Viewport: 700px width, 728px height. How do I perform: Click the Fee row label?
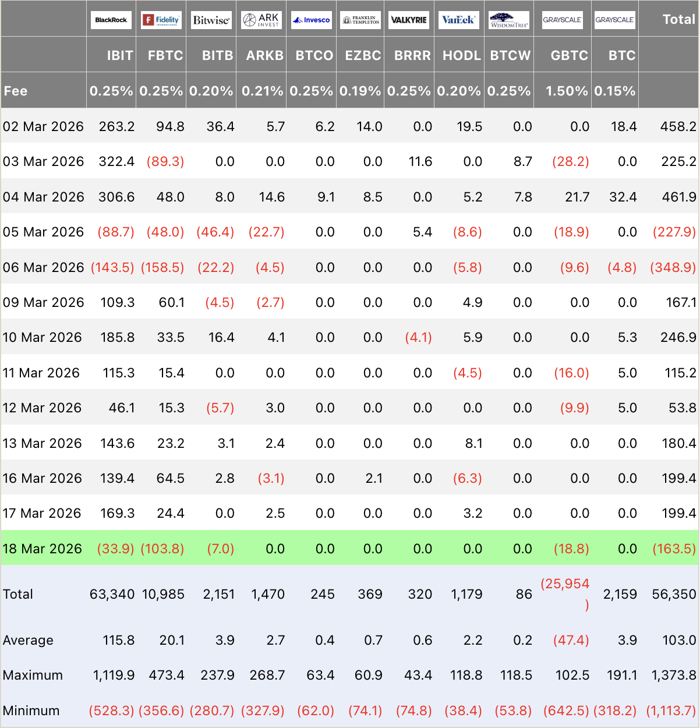[x=16, y=91]
